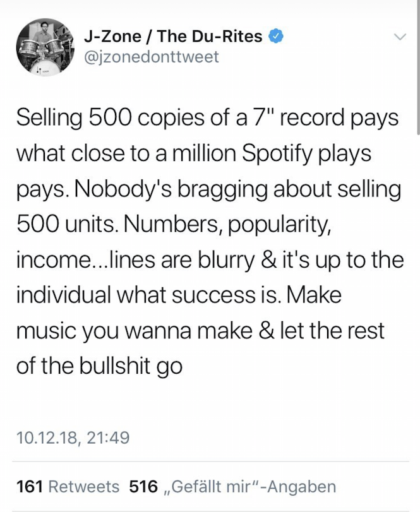The height and width of the screenshot is (512, 420).
Task: Click the blue verified checkmark badge
Action: tap(275, 36)
